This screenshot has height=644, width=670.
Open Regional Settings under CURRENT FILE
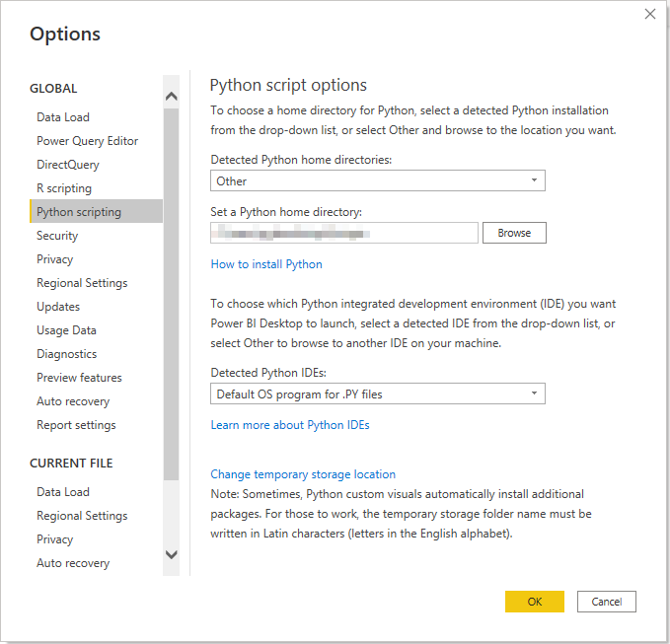[x=82, y=516]
